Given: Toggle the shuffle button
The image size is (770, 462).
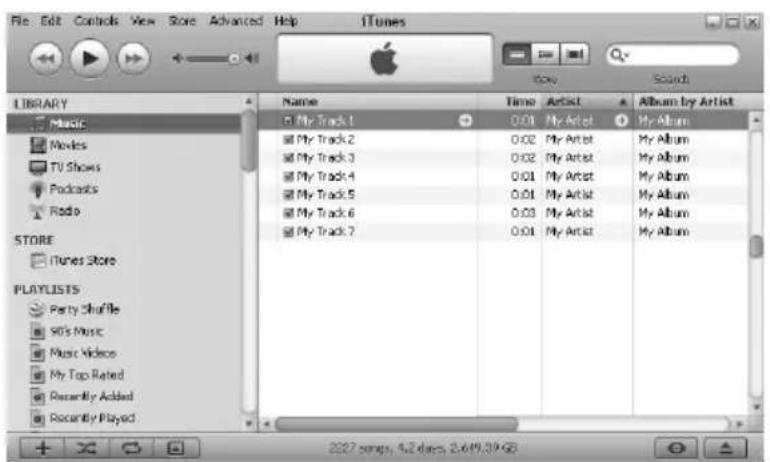Looking at the screenshot, I should tap(87, 448).
